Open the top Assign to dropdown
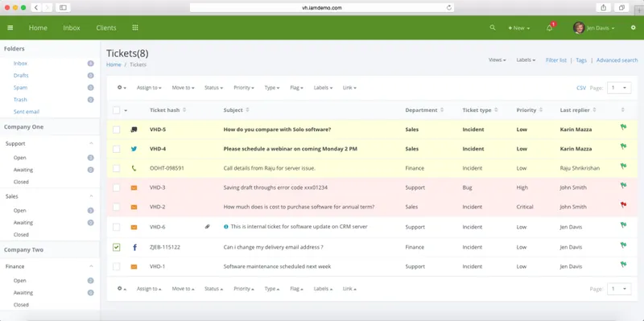 pos(149,88)
